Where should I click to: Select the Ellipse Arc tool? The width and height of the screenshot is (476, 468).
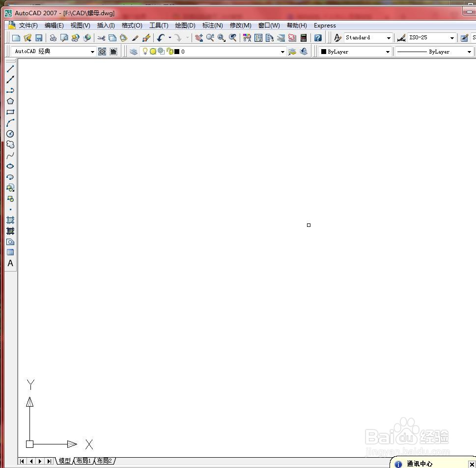coord(10,177)
